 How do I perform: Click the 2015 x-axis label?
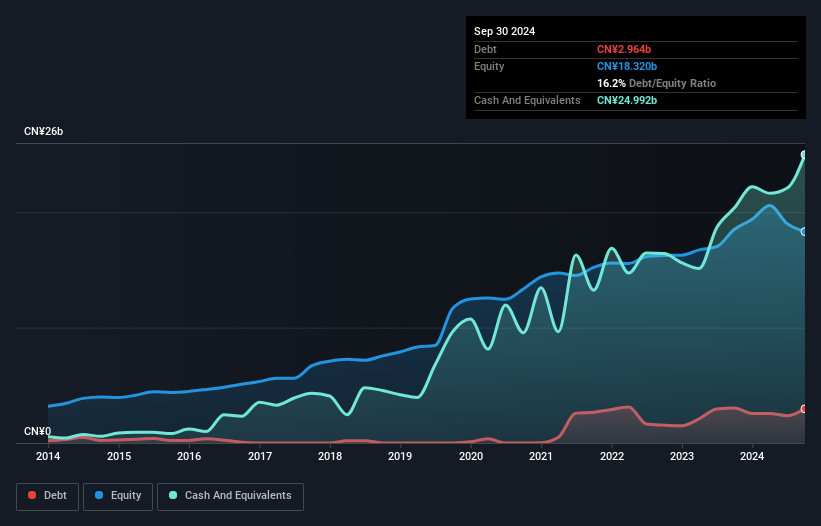[x=119, y=456]
